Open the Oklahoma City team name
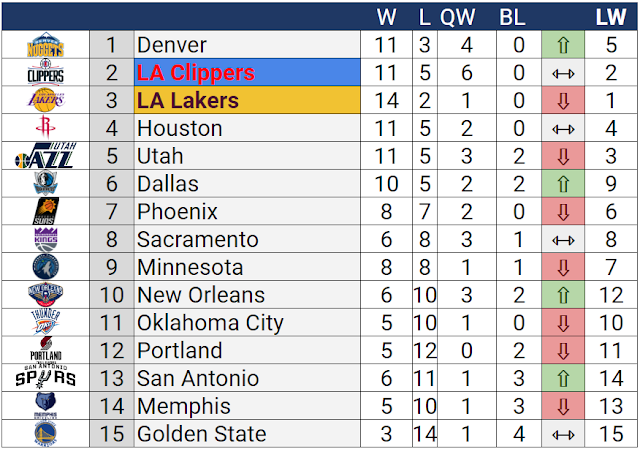The height and width of the screenshot is (449, 640). point(210,323)
